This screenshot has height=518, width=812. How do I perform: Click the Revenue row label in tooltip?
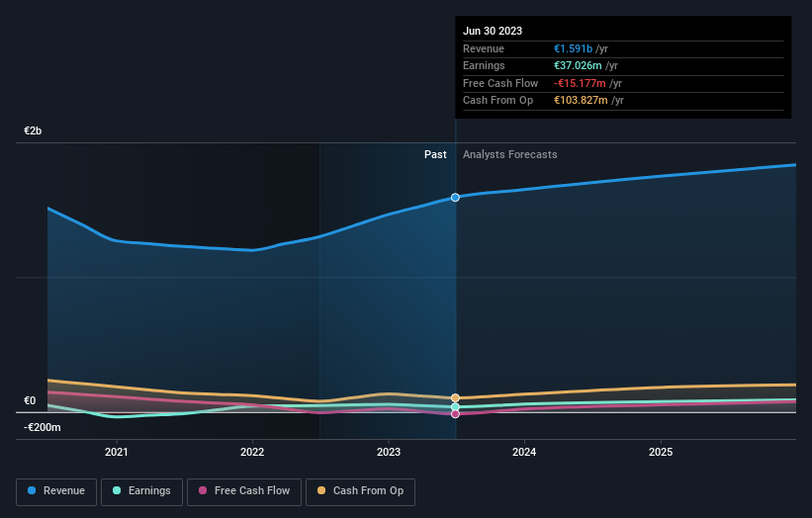(x=484, y=48)
